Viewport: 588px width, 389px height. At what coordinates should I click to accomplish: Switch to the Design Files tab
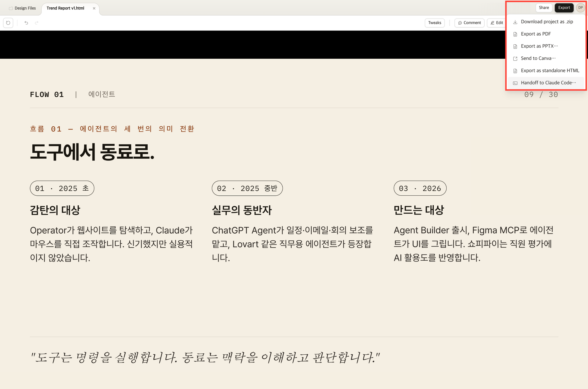[23, 8]
